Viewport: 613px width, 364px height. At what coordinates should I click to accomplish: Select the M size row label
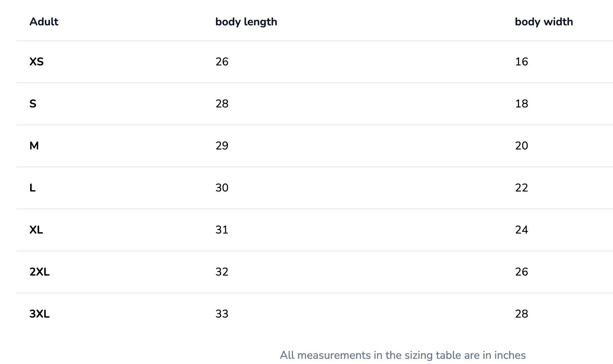pos(34,146)
